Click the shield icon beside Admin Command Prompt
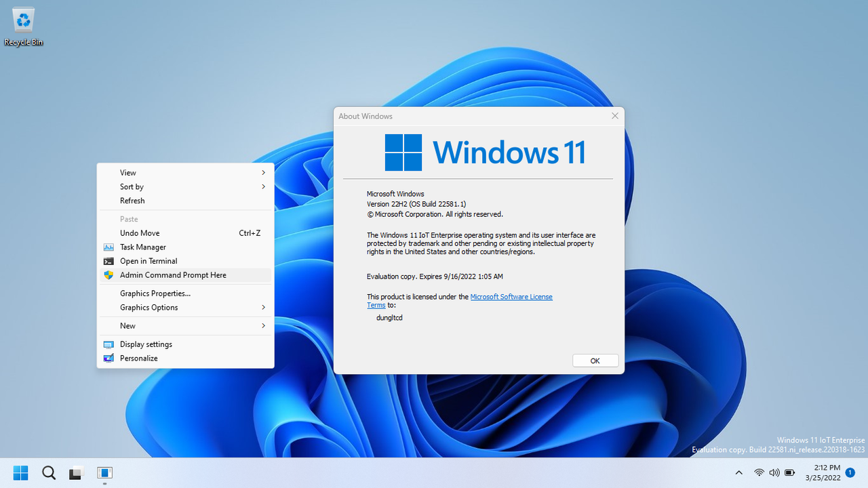The image size is (868, 488). point(108,275)
